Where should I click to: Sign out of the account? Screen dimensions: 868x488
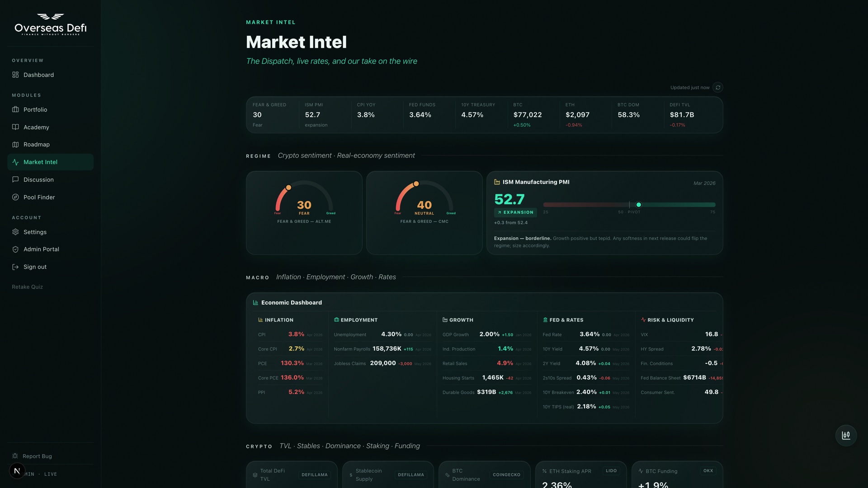coord(50,267)
